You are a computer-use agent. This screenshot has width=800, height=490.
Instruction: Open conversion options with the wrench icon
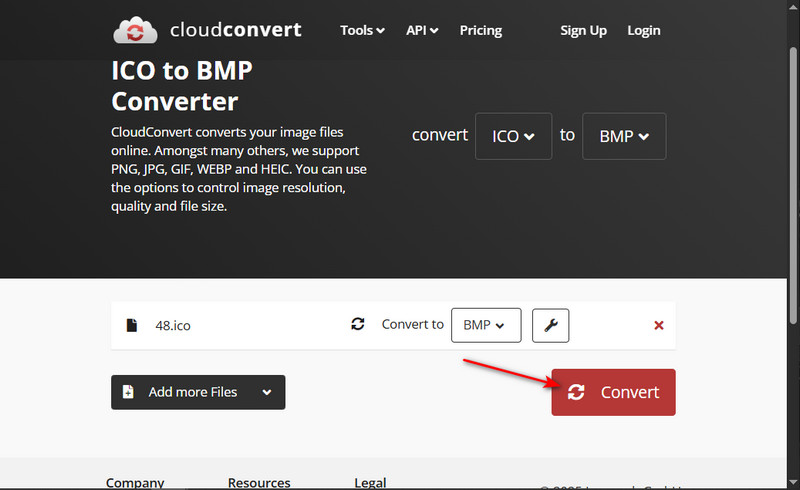tap(551, 325)
